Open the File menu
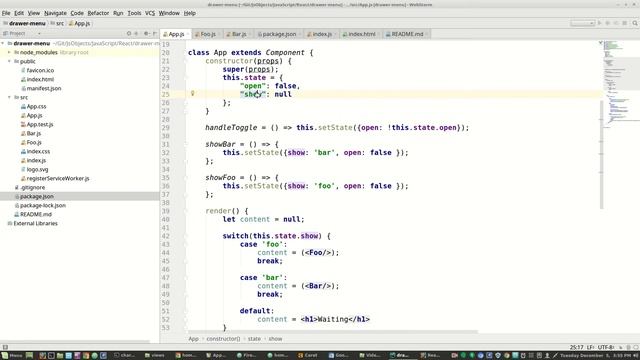This screenshot has width=640, height=360. (6, 13)
